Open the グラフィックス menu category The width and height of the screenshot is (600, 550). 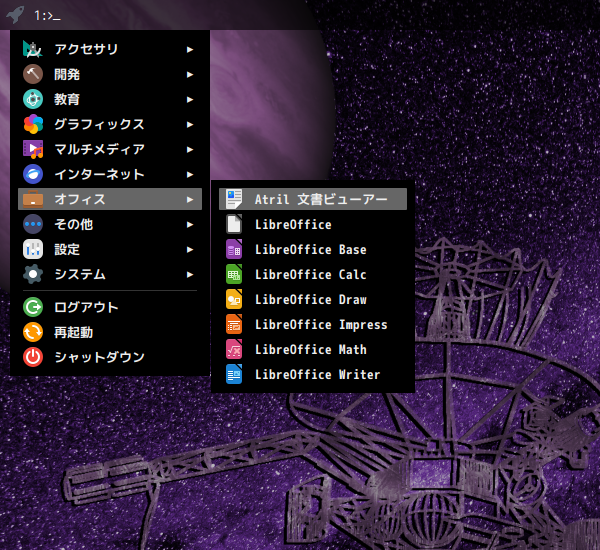(x=110, y=124)
